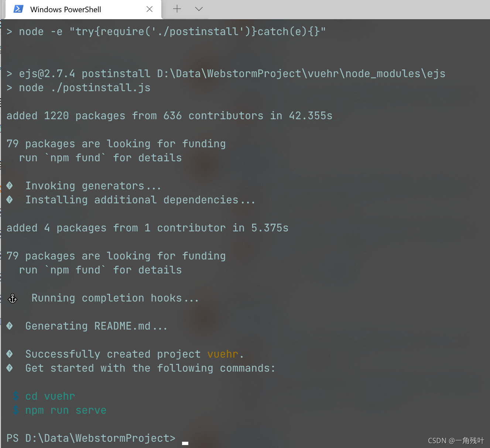Click the terminal cursor after the prompt

(x=185, y=443)
